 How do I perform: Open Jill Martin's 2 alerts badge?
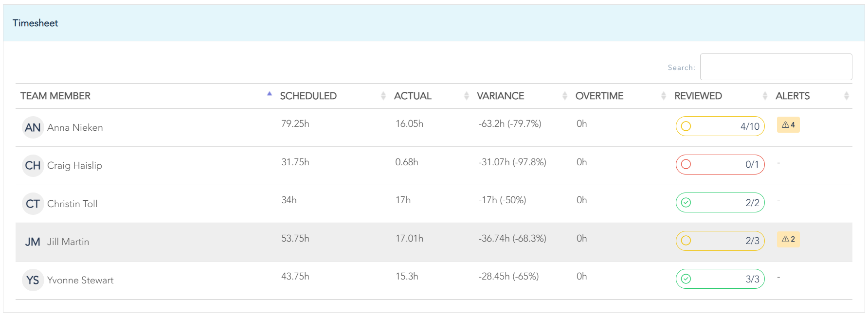coord(788,239)
